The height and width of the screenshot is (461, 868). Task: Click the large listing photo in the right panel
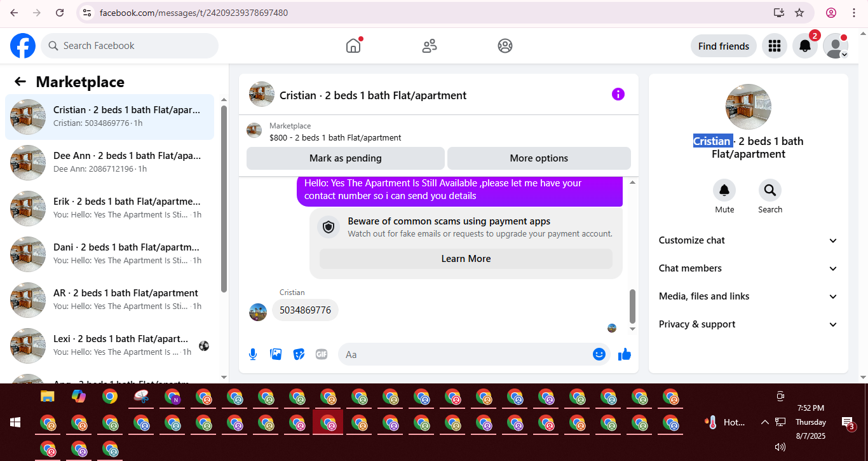749,107
